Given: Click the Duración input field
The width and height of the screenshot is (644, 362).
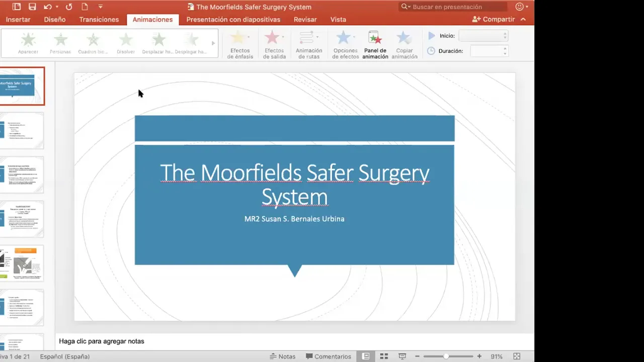Looking at the screenshot, I should click(486, 51).
